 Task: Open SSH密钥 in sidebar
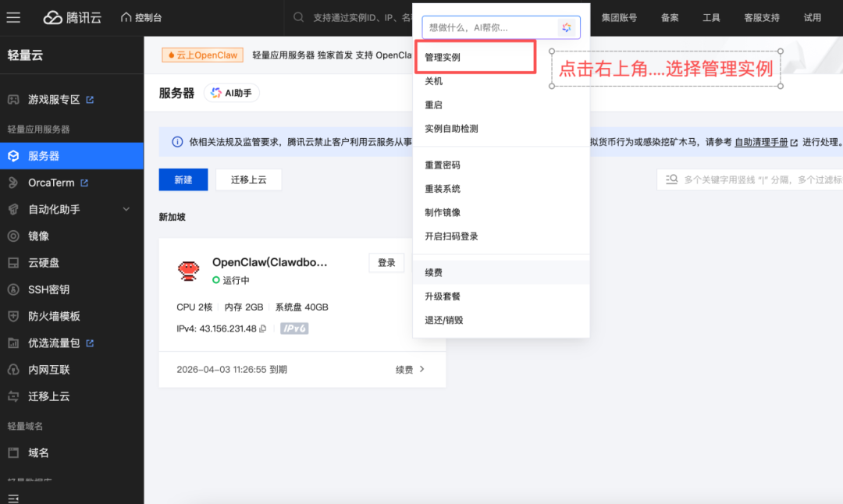click(72, 289)
